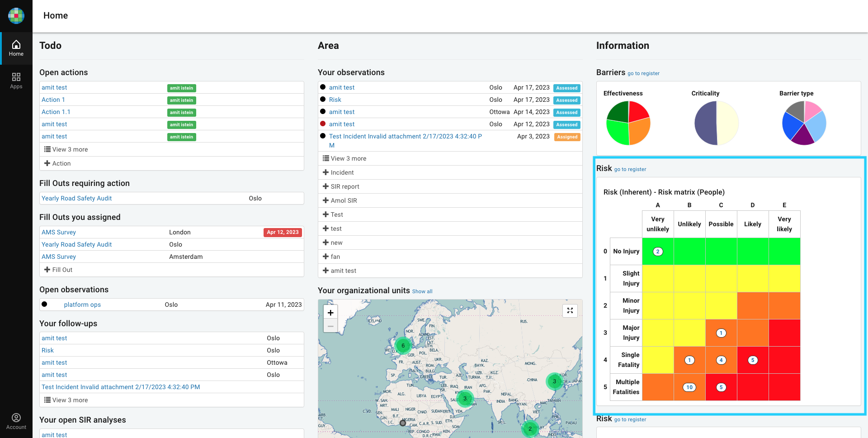Zoom in on the map
Screen dimensions: 868x438
[330, 313]
